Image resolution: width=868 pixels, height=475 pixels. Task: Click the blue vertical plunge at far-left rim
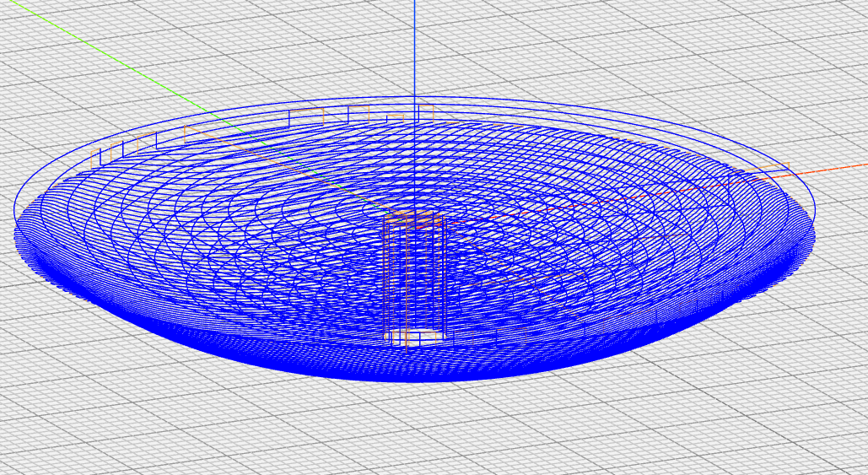100,156
